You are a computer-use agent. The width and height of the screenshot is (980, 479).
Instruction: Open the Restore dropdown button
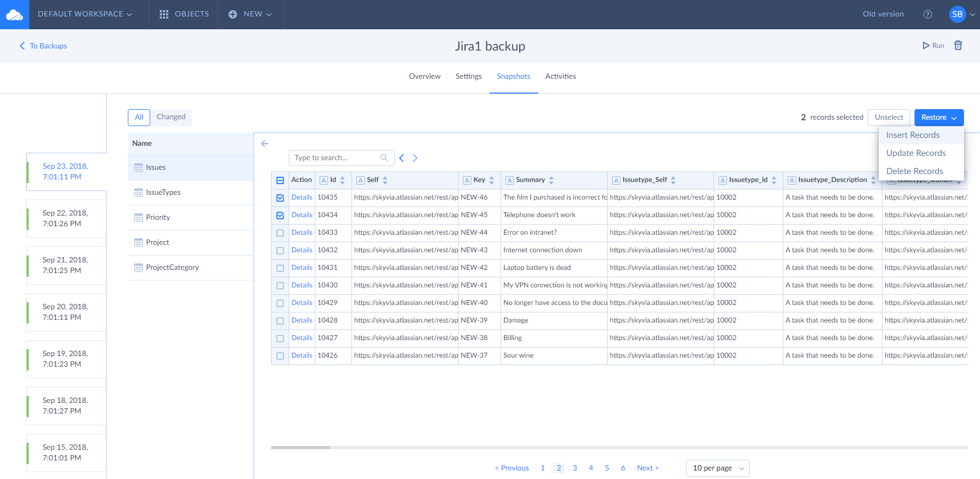pos(939,118)
